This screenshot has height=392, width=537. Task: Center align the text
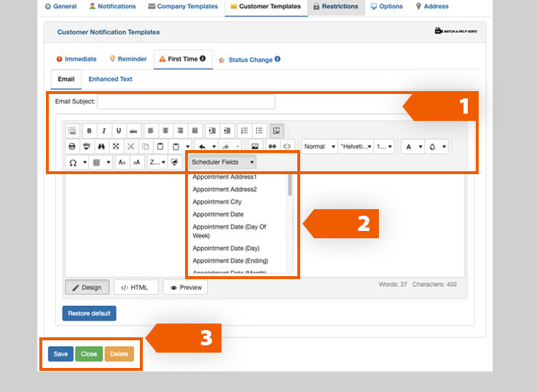[x=165, y=131]
